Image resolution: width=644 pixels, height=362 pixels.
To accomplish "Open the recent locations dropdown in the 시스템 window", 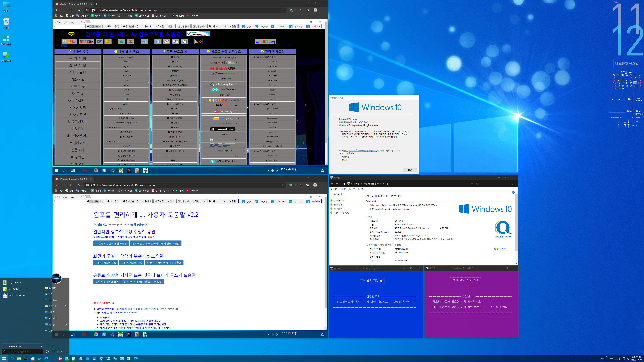I will click(341, 184).
